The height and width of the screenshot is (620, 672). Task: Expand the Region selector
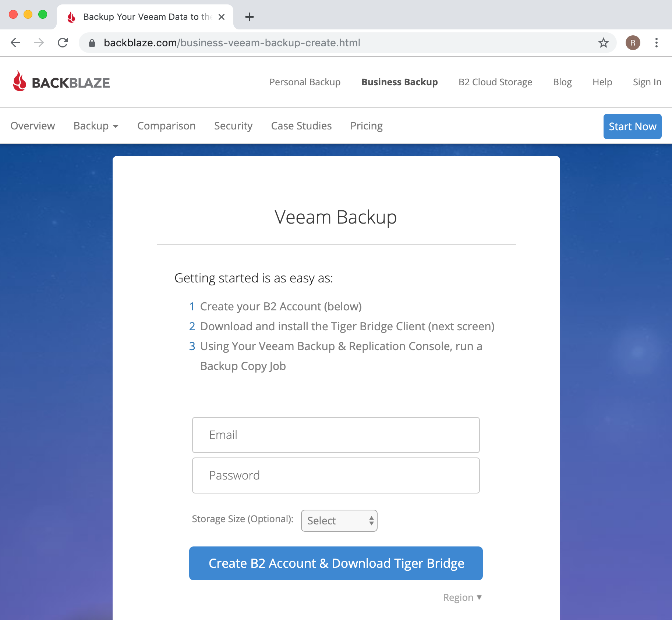(x=462, y=598)
